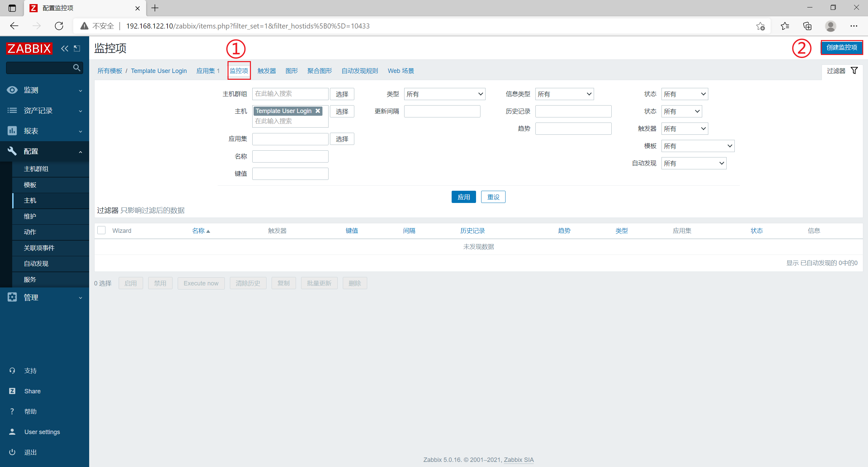Switch to the 监控项 tab
This screenshot has height=467, width=868.
(x=239, y=71)
